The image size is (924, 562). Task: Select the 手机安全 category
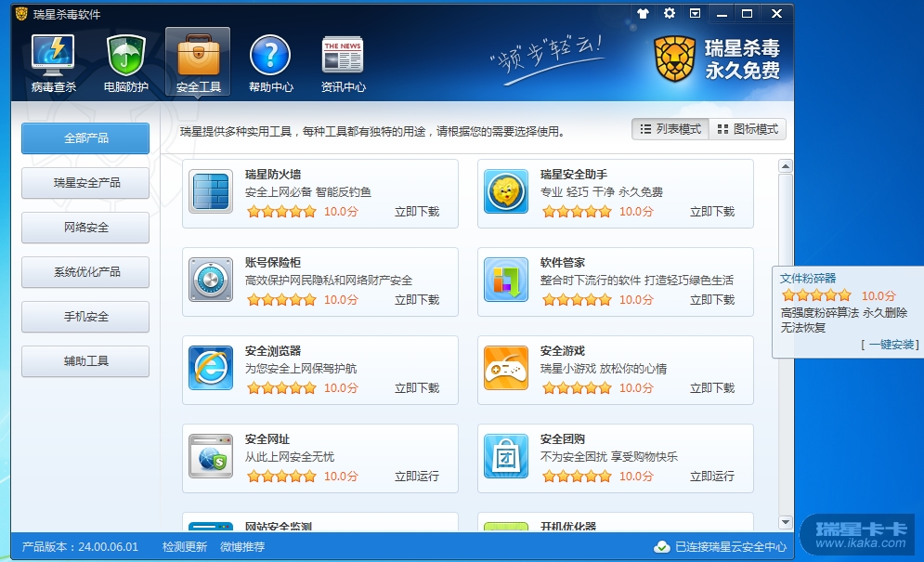pos(85,317)
